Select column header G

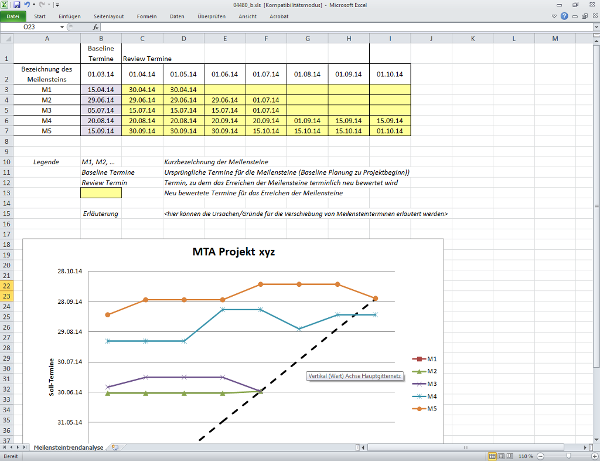click(x=306, y=39)
